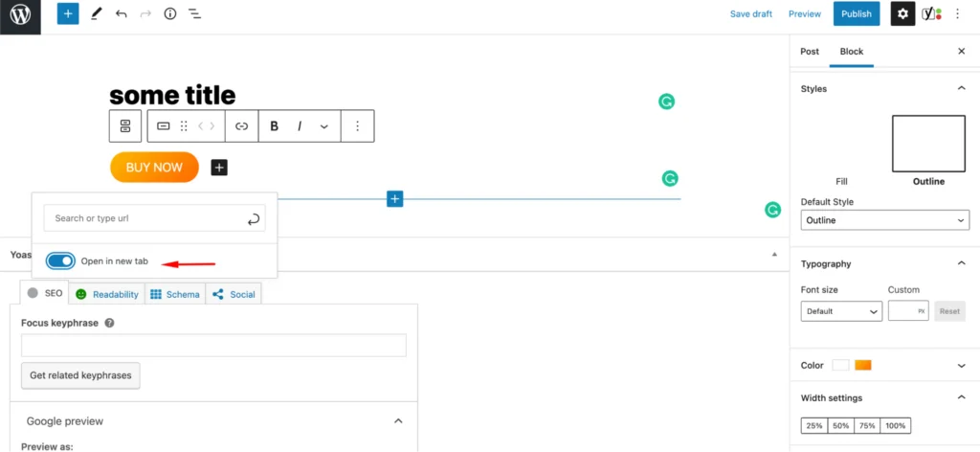Open the Default Style dropdown

(884, 220)
